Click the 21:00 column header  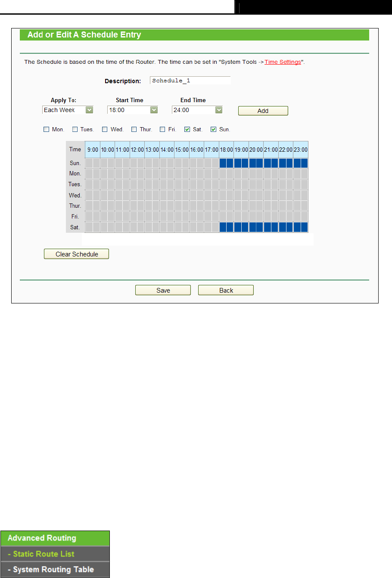tap(271, 150)
